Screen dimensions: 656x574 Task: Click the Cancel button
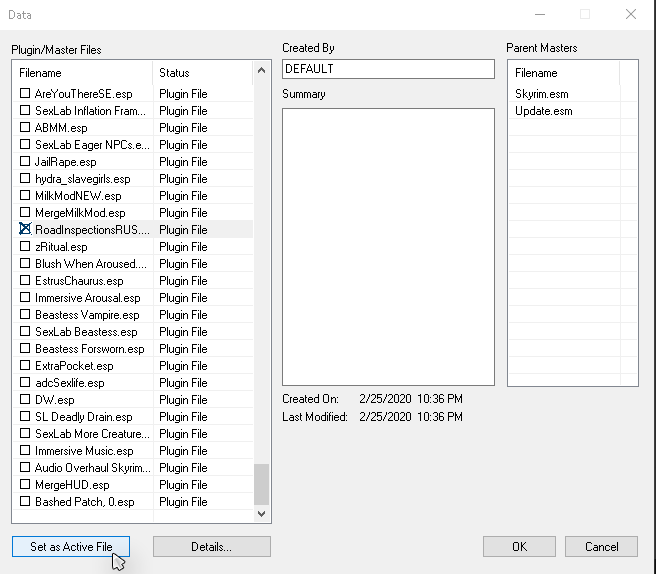(x=601, y=547)
